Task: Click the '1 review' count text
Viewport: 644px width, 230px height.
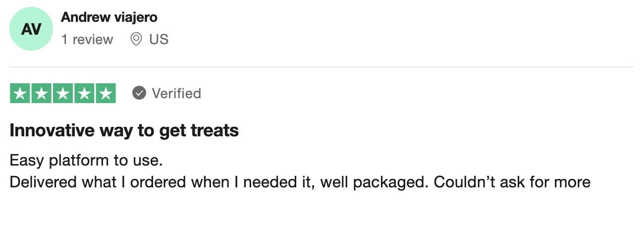Action: [87, 40]
